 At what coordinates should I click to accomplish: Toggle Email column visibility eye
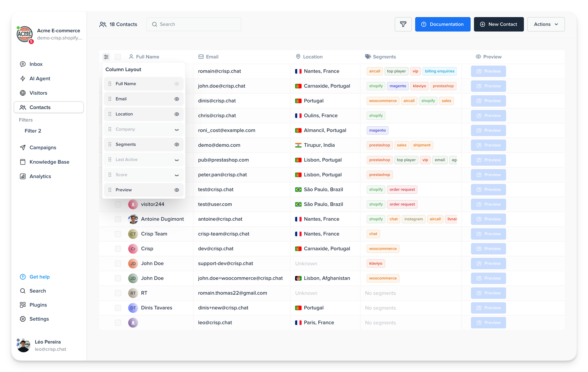coord(177,99)
